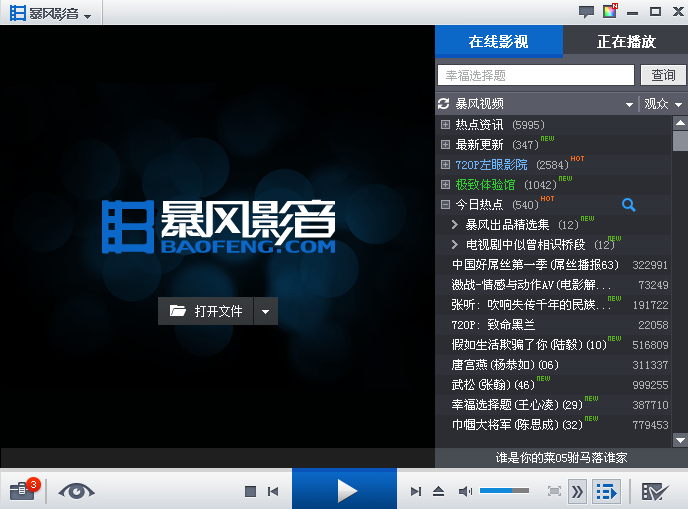Open the 暴风影音 main menu dropdown

tap(50, 13)
